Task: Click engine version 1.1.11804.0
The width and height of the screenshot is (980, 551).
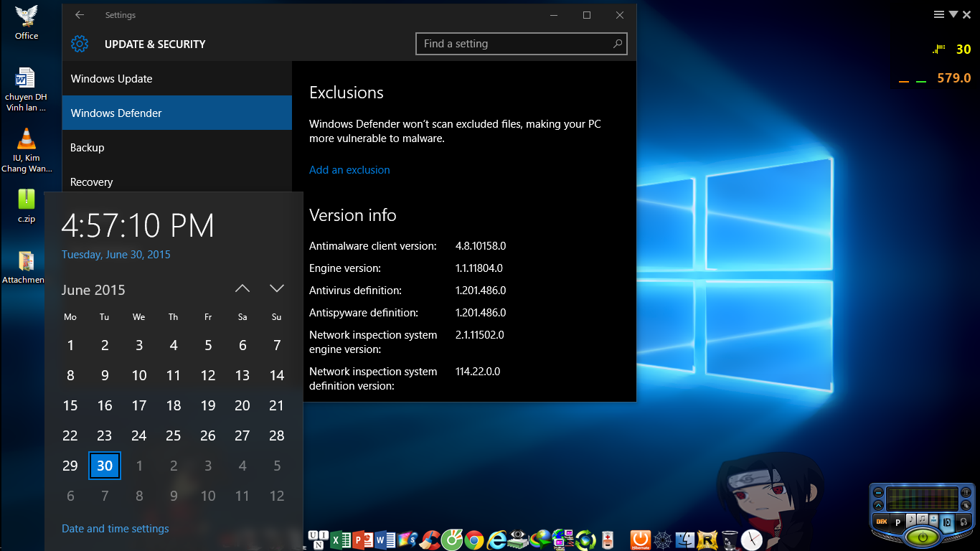Action: click(x=479, y=268)
